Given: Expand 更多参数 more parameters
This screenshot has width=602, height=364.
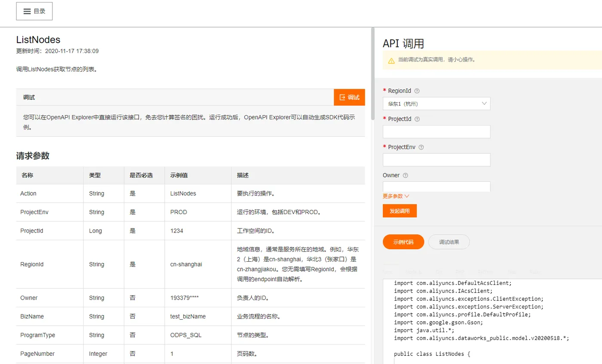Looking at the screenshot, I should point(396,196).
